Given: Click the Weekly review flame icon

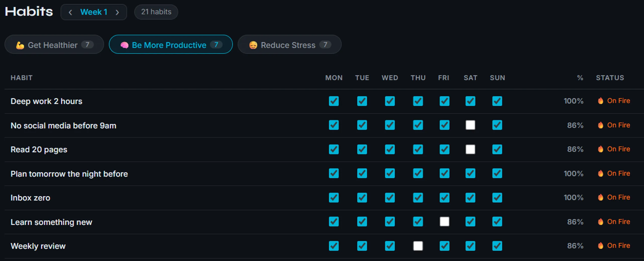Looking at the screenshot, I should pos(600,246).
